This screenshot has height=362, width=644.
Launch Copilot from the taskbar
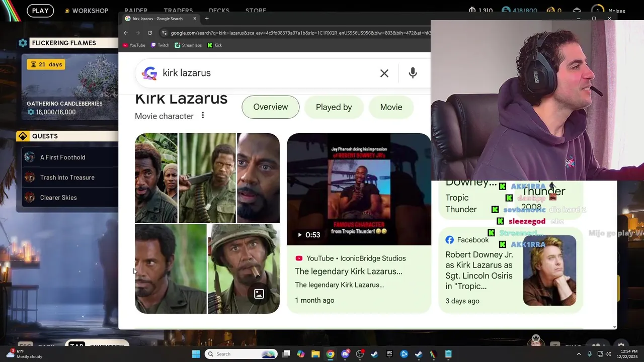coord(301,354)
